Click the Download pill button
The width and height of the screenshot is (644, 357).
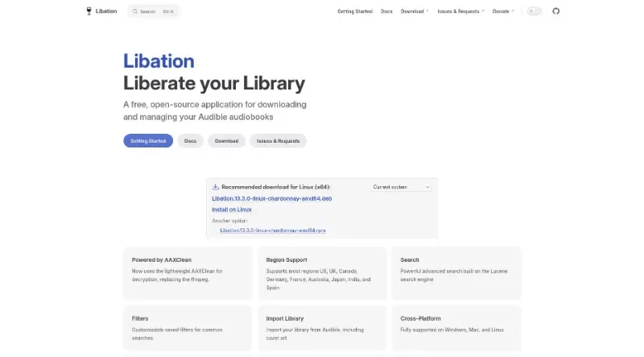[x=226, y=141]
